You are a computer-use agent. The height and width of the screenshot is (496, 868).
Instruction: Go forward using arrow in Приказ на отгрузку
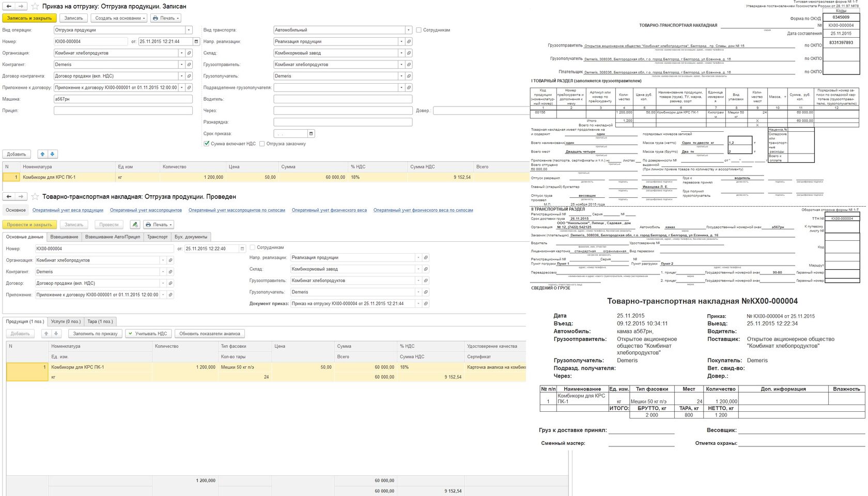21,6
